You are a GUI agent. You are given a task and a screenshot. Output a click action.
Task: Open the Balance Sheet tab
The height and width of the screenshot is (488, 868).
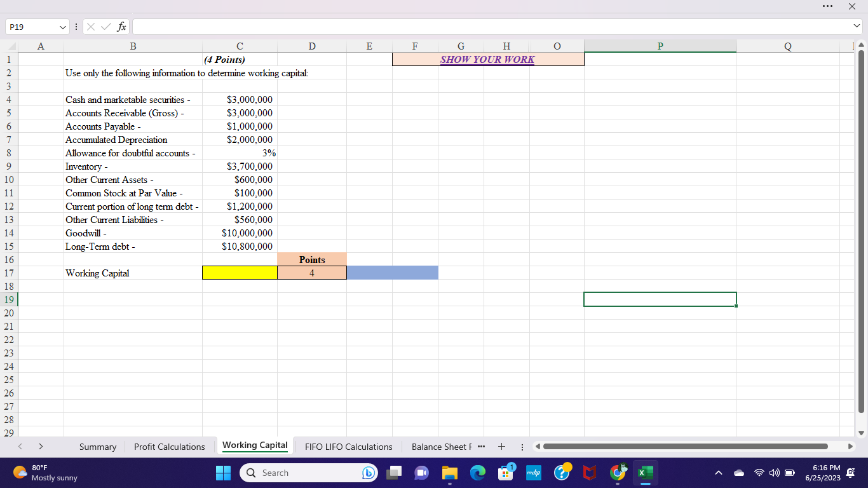(x=442, y=447)
